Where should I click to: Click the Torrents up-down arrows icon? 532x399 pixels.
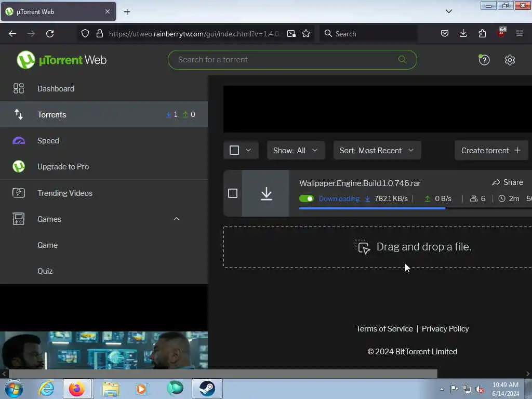pos(19,114)
